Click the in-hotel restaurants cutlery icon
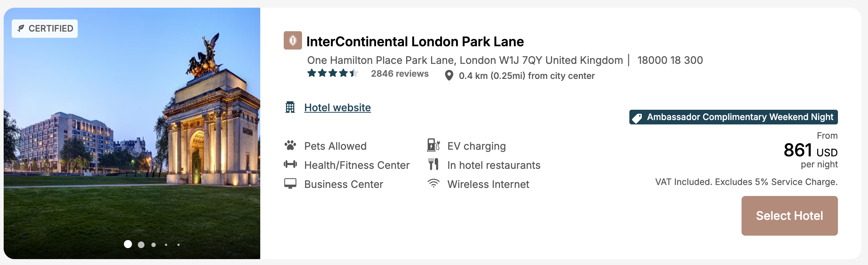 point(434,165)
